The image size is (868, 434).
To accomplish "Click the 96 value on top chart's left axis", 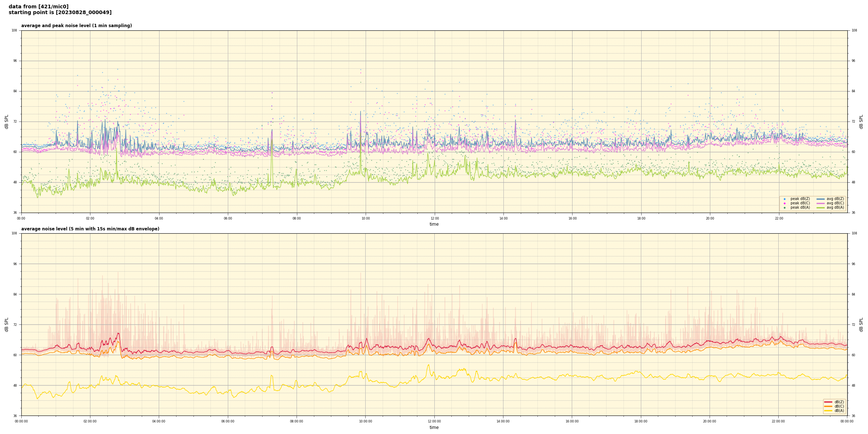I will (x=15, y=61).
